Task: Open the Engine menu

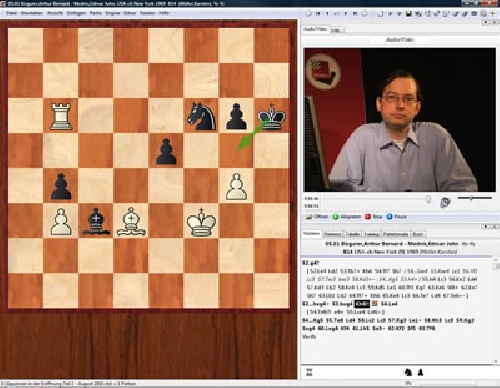Action: pos(113,13)
